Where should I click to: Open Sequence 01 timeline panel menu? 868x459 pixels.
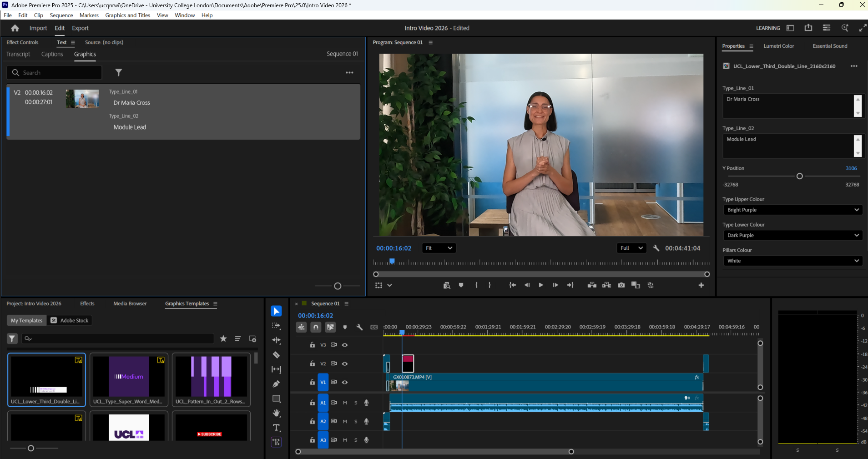(346, 303)
